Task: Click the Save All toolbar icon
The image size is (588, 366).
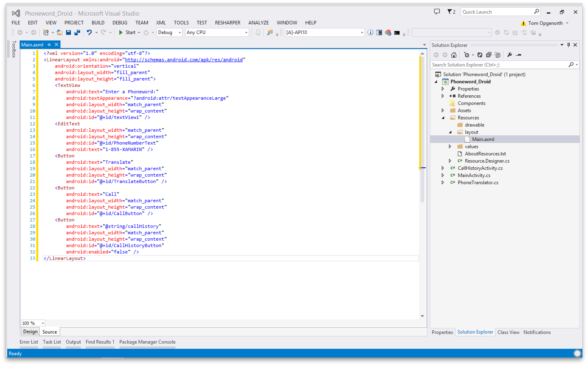Action: 77,32
